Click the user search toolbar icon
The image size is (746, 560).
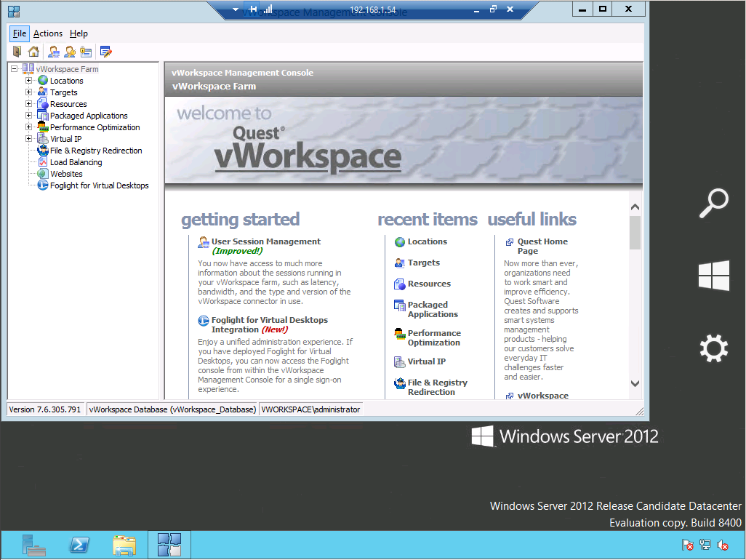click(70, 52)
